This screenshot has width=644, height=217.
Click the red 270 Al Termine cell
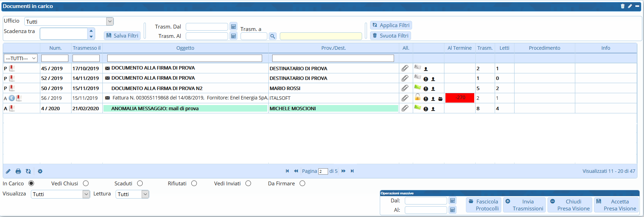click(x=460, y=98)
